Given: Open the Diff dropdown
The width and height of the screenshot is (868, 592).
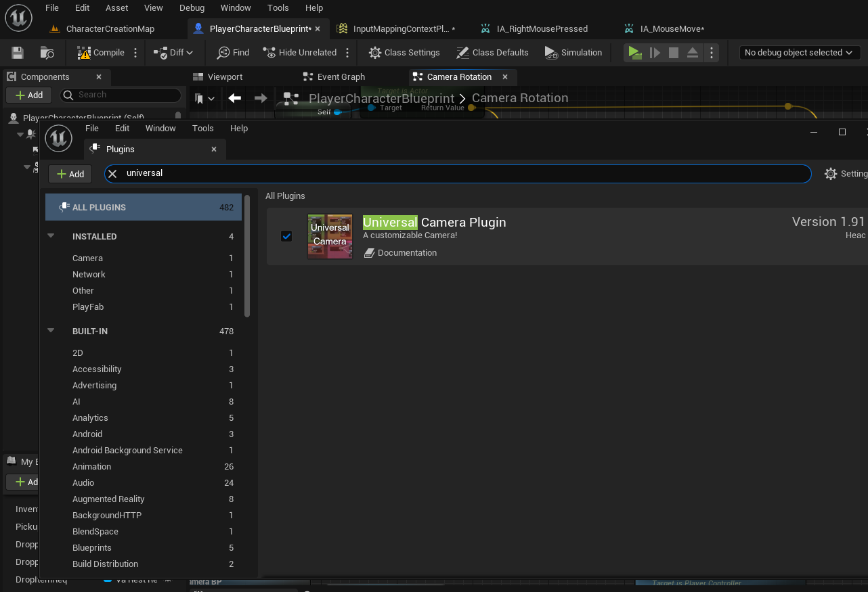Looking at the screenshot, I should point(173,52).
